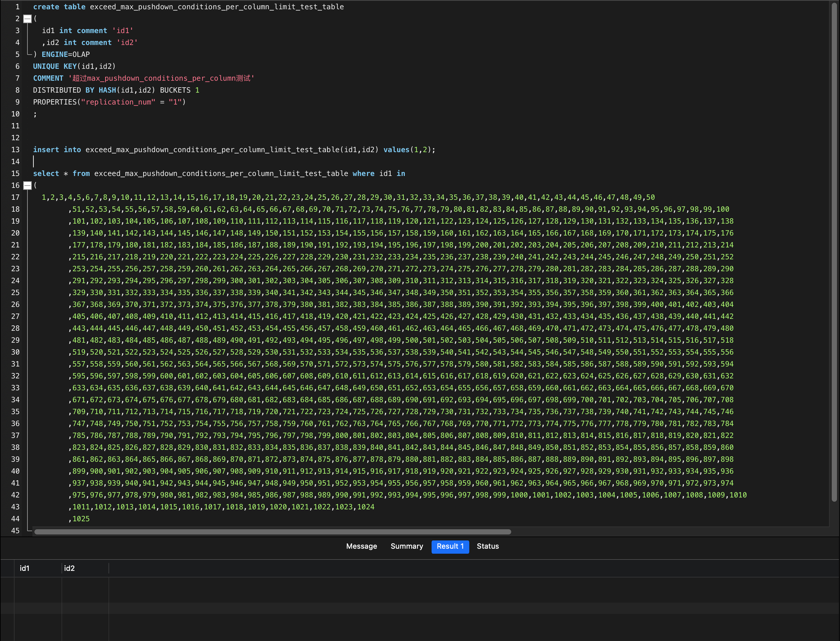Click the select keyword on line 15
This screenshot has height=641, width=840.
(46, 174)
